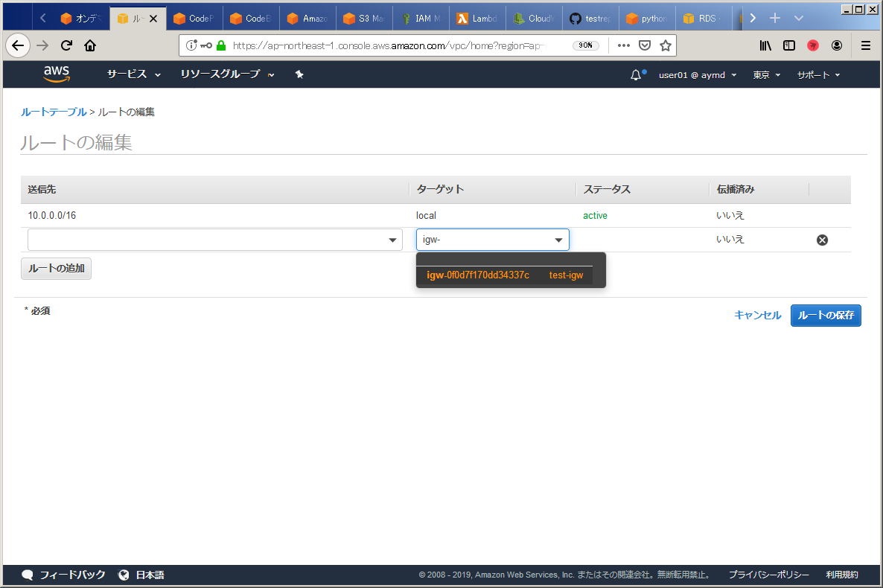Click the key icon in address bar
The image size is (883, 588).
206,45
